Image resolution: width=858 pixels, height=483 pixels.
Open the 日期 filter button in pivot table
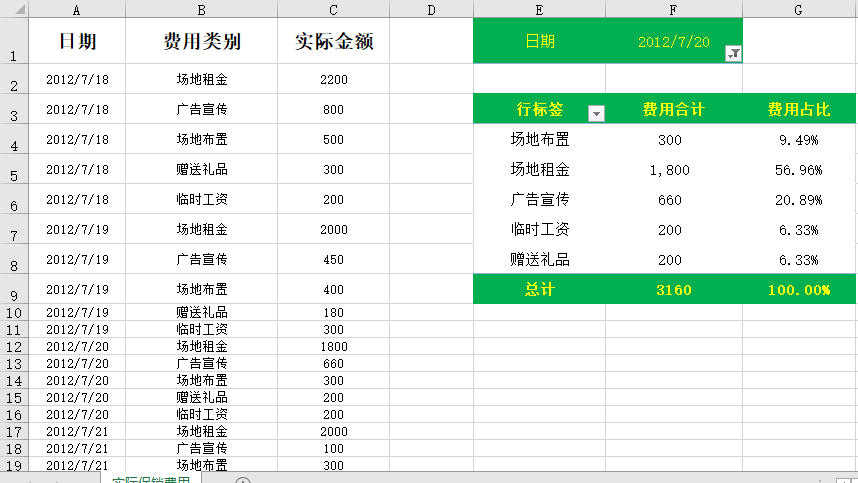732,54
